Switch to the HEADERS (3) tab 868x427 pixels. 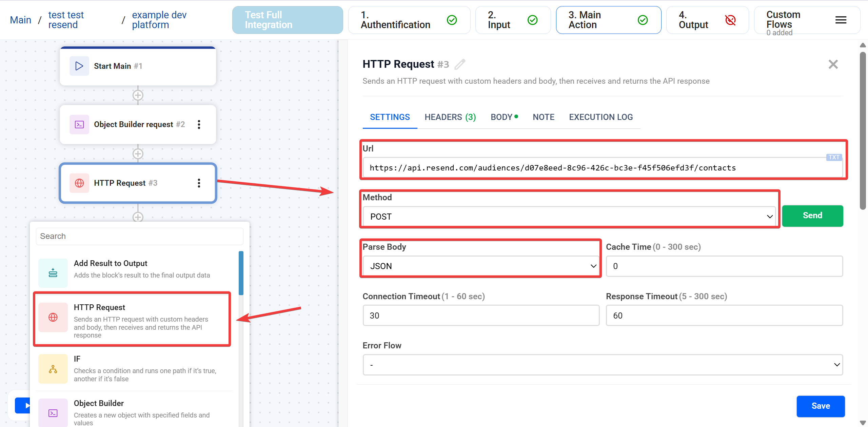450,117
